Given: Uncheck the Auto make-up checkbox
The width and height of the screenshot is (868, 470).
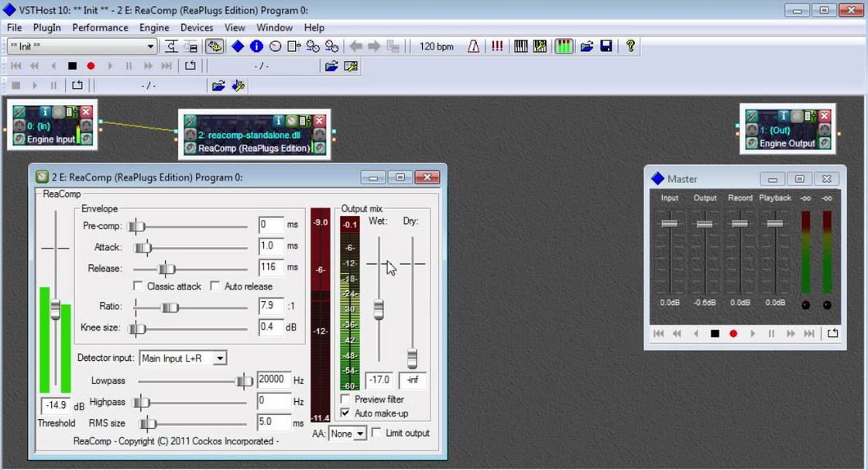Looking at the screenshot, I should 345,413.
